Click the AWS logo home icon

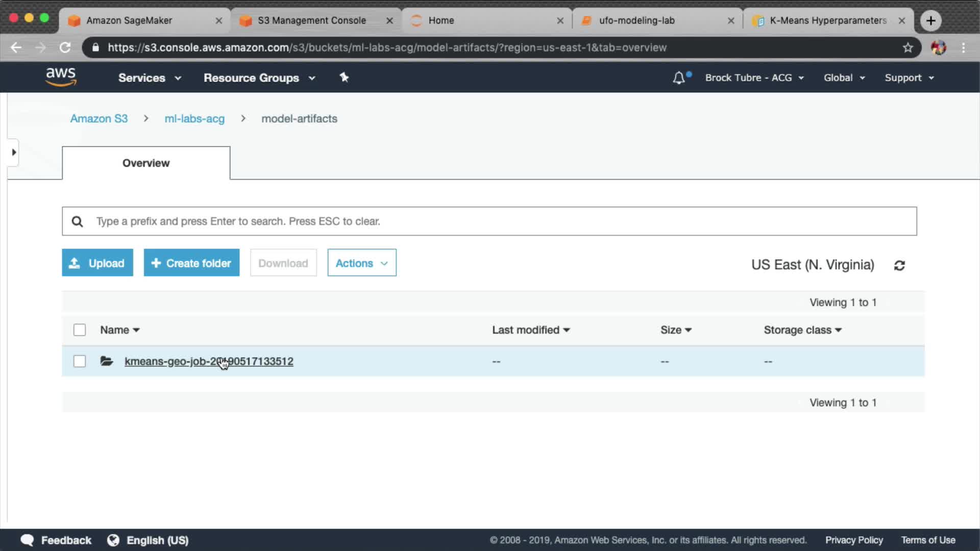(x=61, y=77)
